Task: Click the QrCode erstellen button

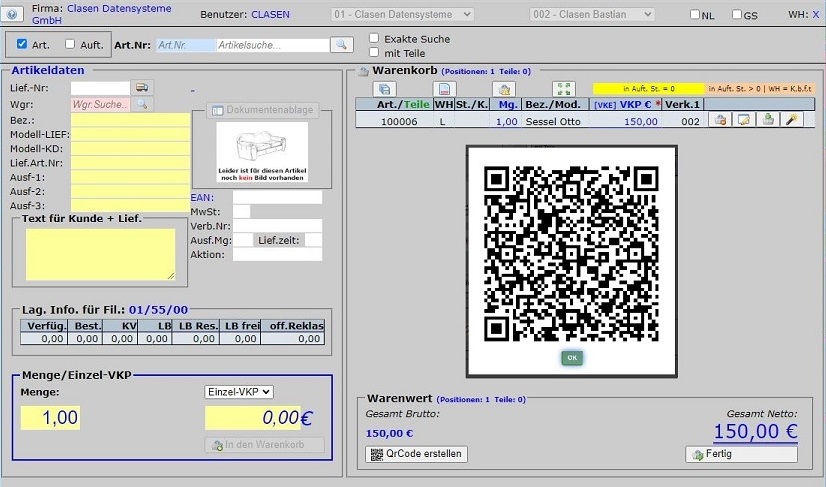Action: click(416, 454)
